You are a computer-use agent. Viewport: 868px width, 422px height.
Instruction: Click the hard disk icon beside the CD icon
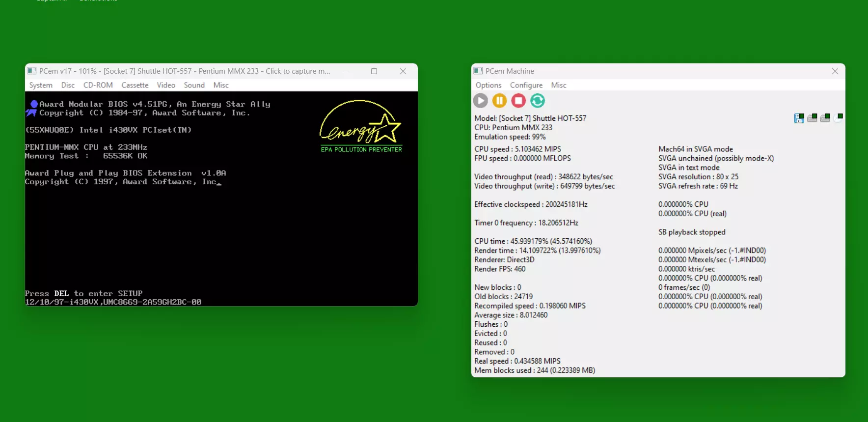tap(825, 118)
